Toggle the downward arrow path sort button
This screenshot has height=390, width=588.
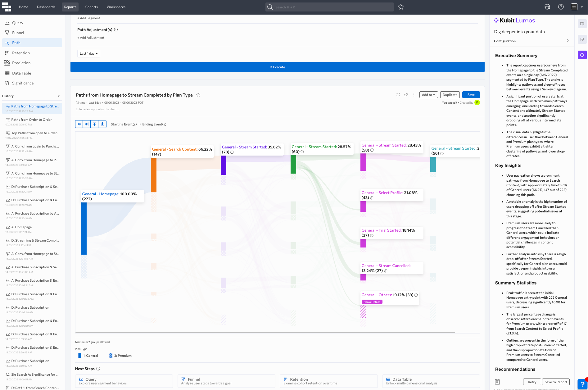click(102, 124)
